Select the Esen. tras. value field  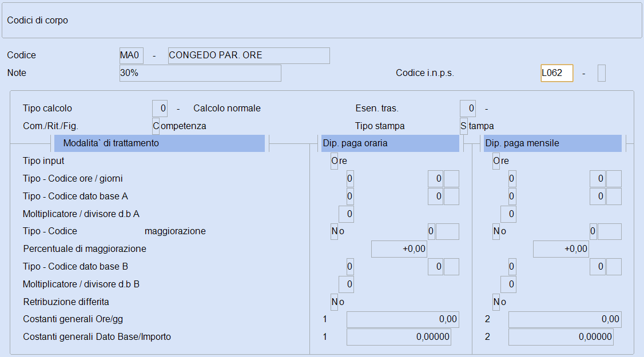pyautogui.click(x=468, y=109)
